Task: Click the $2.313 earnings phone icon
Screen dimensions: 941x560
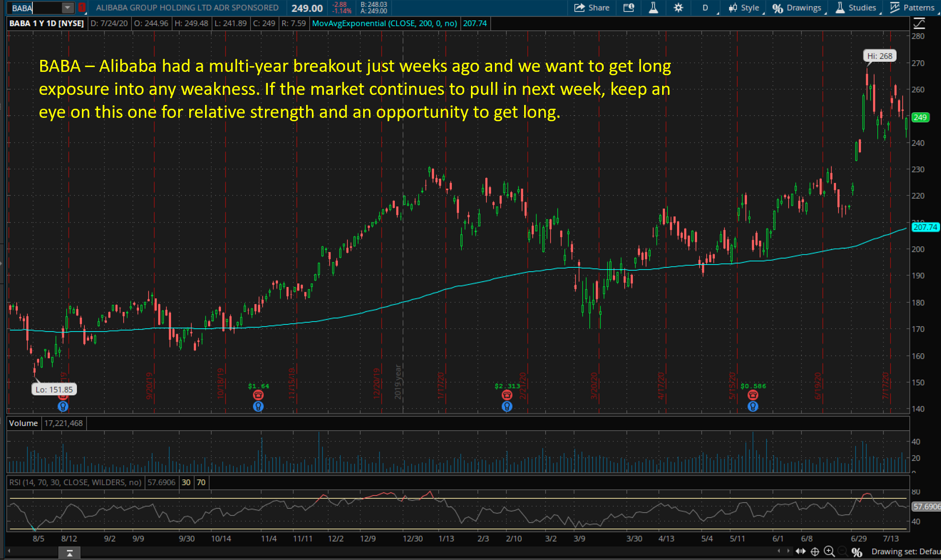Action: tap(507, 395)
